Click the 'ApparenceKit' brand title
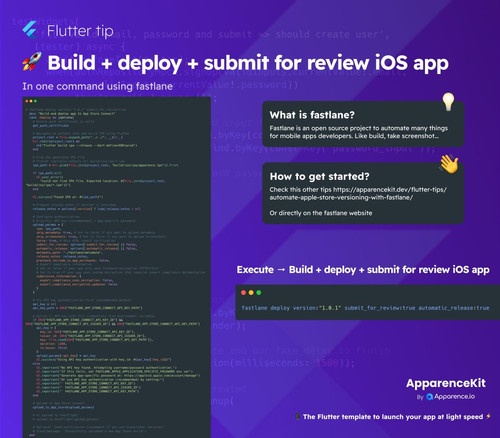The image size is (500, 438). point(446,383)
